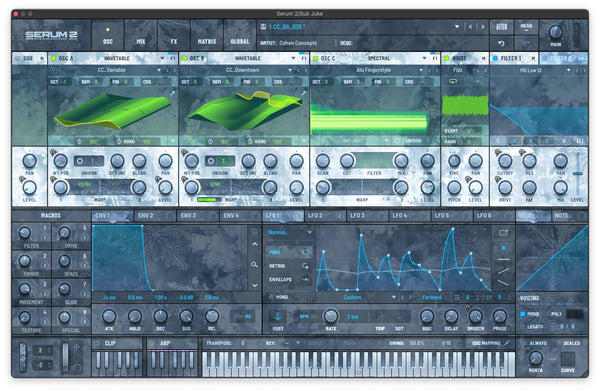The image size is (600, 391).
Task: Select the LFO point dot tool
Action: [503, 248]
